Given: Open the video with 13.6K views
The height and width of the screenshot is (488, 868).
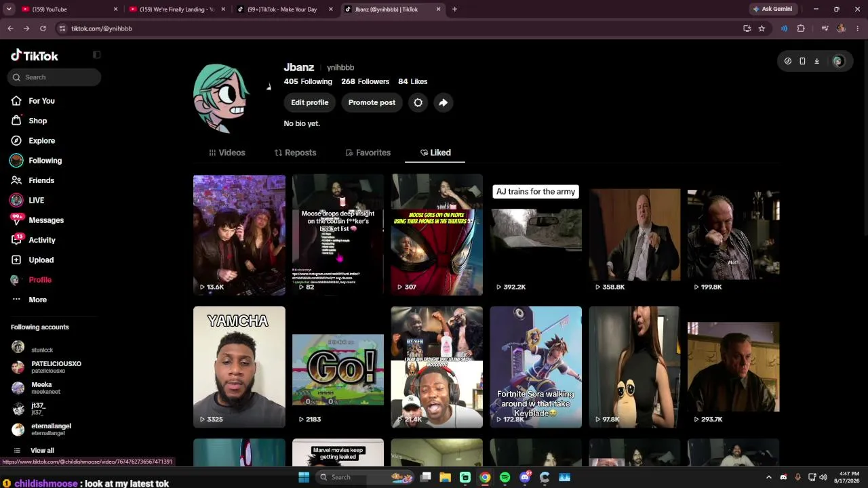Looking at the screenshot, I should point(239,235).
